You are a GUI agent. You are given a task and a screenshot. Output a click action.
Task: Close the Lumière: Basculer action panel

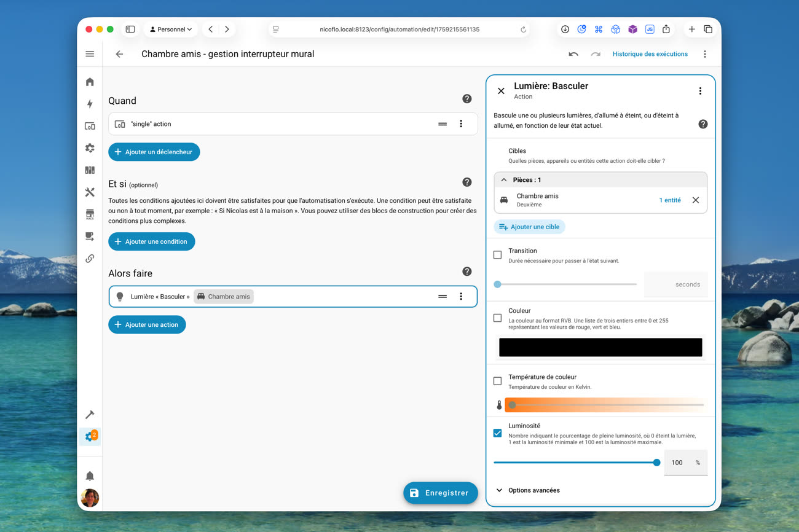pyautogui.click(x=501, y=91)
